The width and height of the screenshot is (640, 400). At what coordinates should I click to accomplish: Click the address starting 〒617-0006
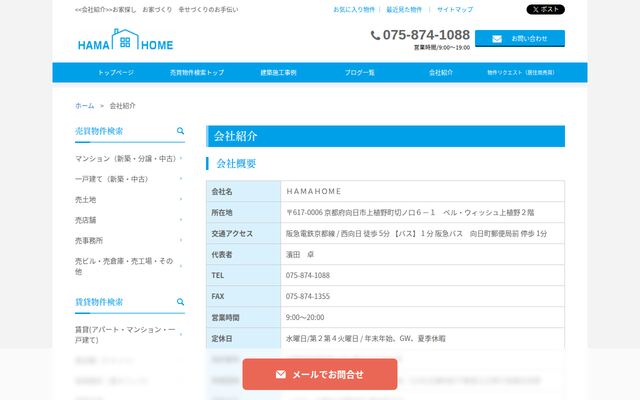410,212
